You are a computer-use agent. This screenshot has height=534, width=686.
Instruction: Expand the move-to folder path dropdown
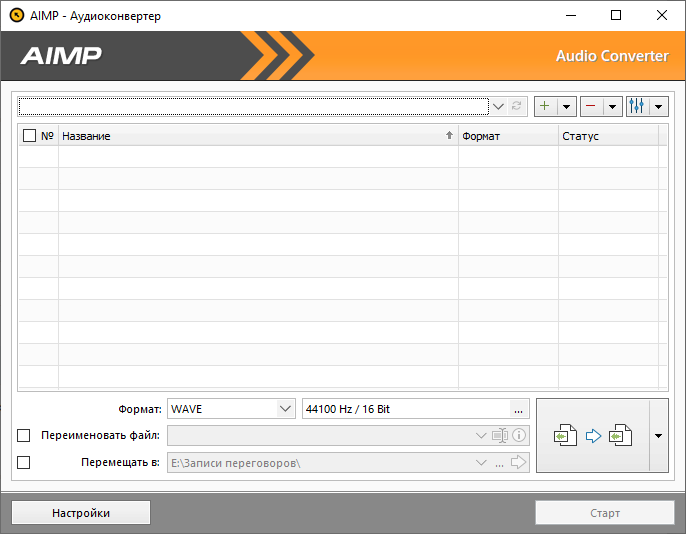481,463
